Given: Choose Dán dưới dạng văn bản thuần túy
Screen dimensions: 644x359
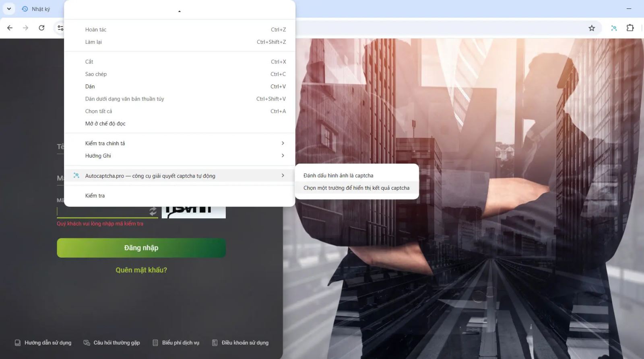Looking at the screenshot, I should (124, 99).
